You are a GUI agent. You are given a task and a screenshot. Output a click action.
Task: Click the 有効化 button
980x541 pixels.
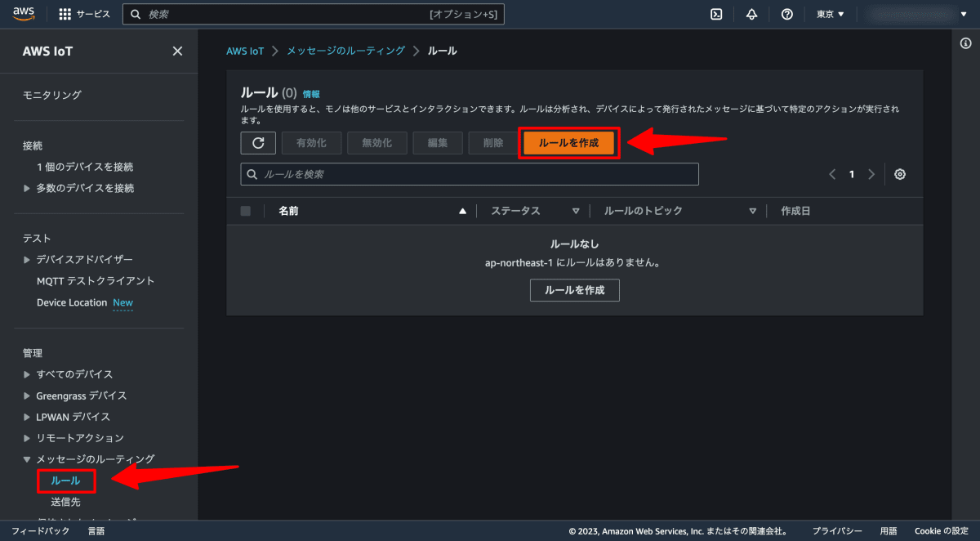(x=312, y=143)
